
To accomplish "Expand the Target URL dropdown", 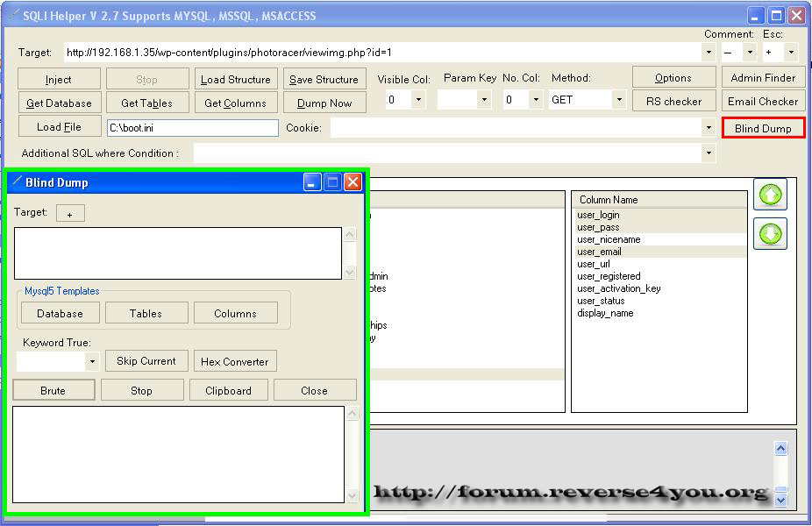I will pos(709,53).
